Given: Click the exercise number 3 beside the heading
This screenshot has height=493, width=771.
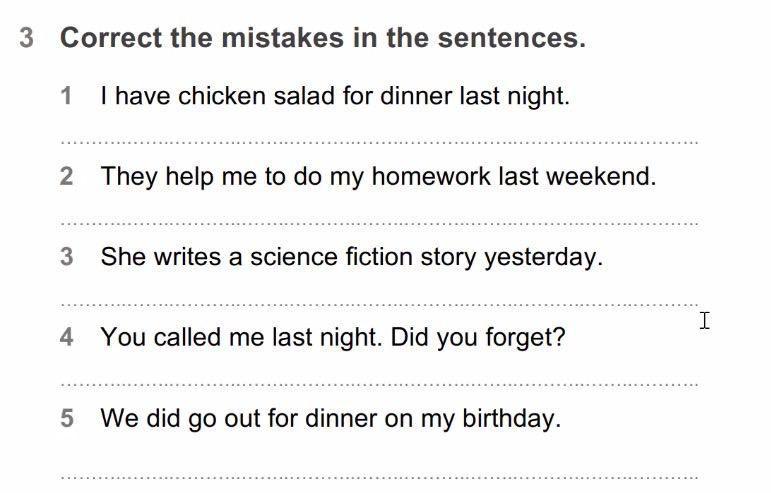Looking at the screenshot, I should point(26,38).
